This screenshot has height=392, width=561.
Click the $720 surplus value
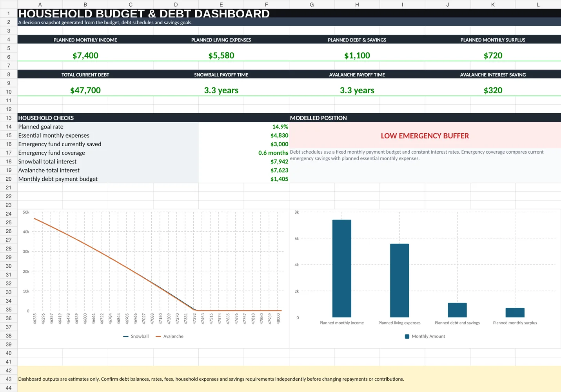[x=493, y=56]
